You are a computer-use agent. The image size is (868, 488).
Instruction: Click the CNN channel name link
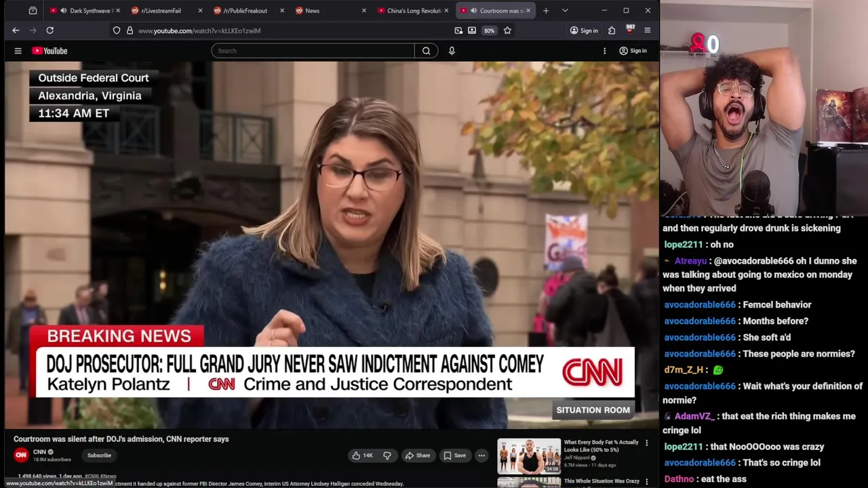(39, 452)
